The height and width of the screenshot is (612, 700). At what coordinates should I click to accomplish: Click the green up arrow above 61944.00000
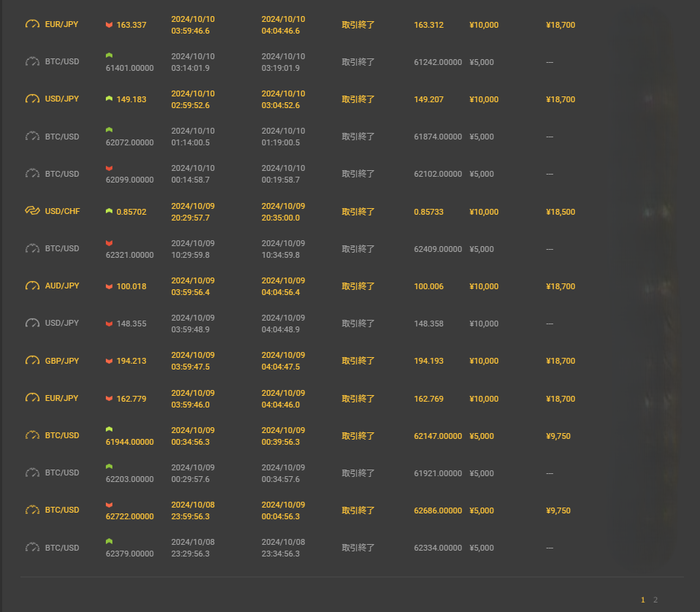point(109,429)
